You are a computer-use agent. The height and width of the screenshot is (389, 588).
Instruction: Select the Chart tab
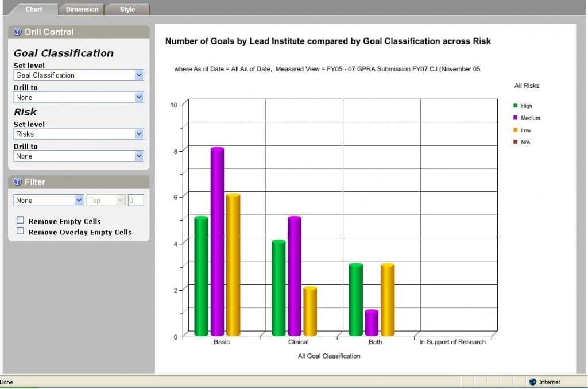tap(33, 9)
